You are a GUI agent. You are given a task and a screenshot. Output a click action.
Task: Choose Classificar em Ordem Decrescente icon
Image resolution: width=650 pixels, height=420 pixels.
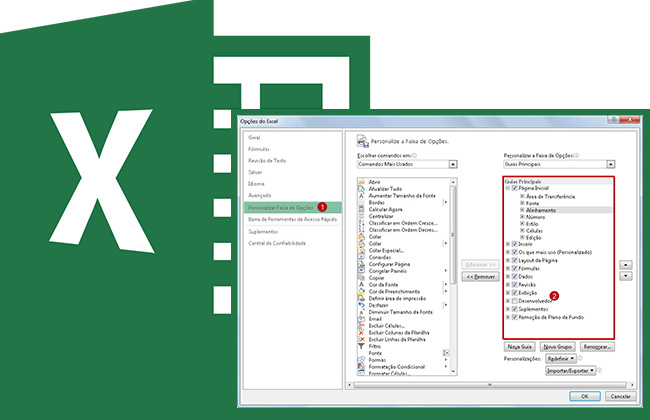(x=361, y=230)
